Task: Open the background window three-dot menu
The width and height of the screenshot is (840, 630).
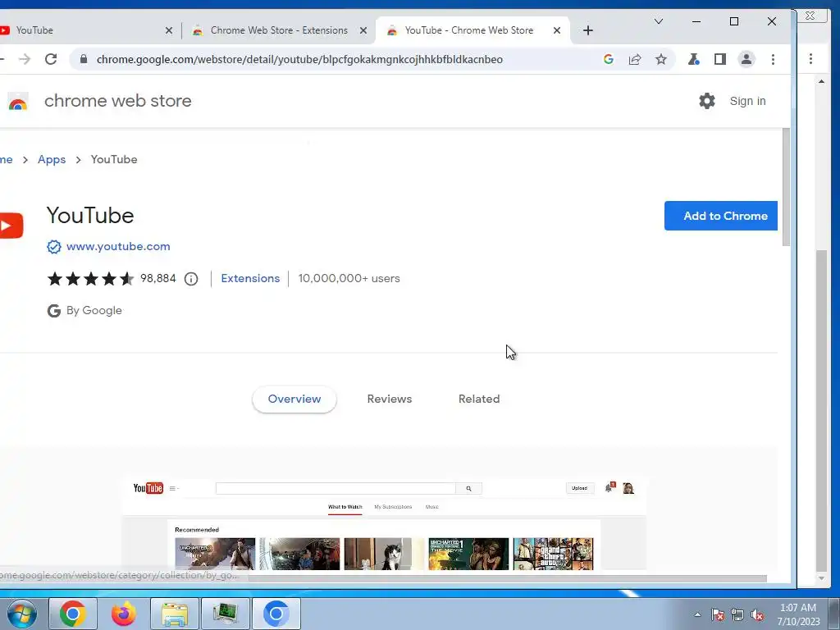Action: click(x=810, y=59)
